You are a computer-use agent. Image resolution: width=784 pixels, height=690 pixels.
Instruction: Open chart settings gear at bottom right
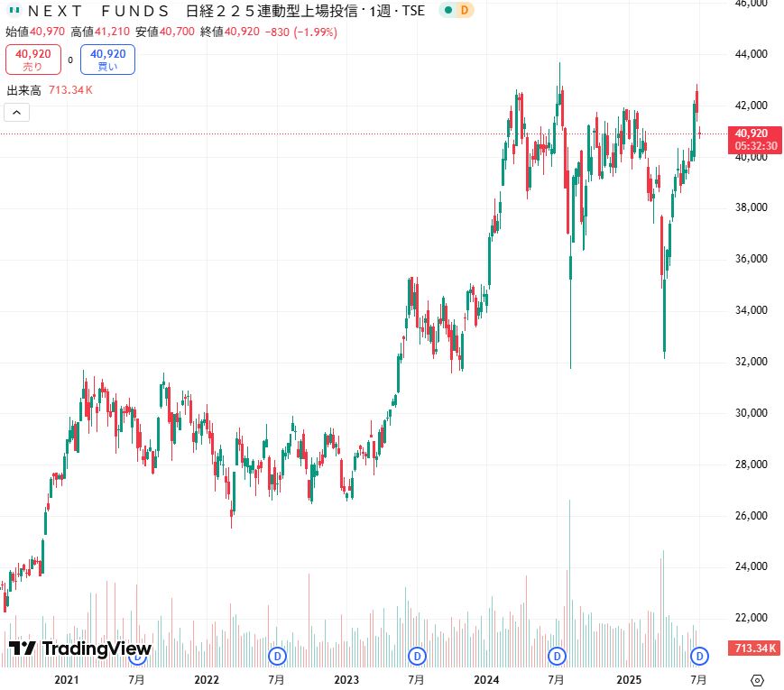(757, 679)
